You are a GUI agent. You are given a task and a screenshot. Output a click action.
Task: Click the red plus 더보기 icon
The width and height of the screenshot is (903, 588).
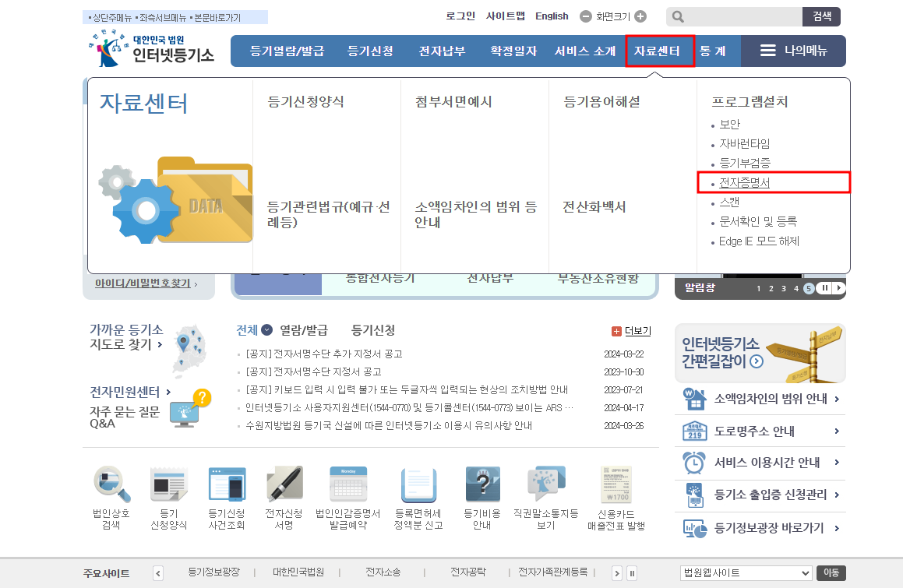click(x=616, y=331)
